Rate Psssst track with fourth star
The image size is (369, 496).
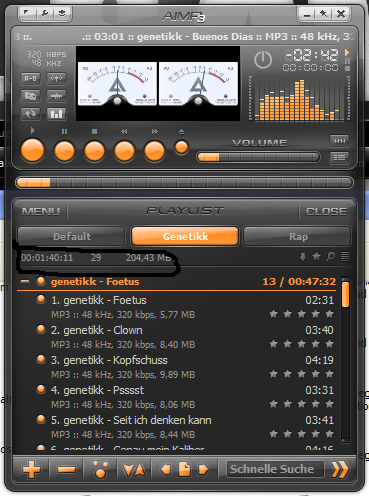tap(316, 404)
